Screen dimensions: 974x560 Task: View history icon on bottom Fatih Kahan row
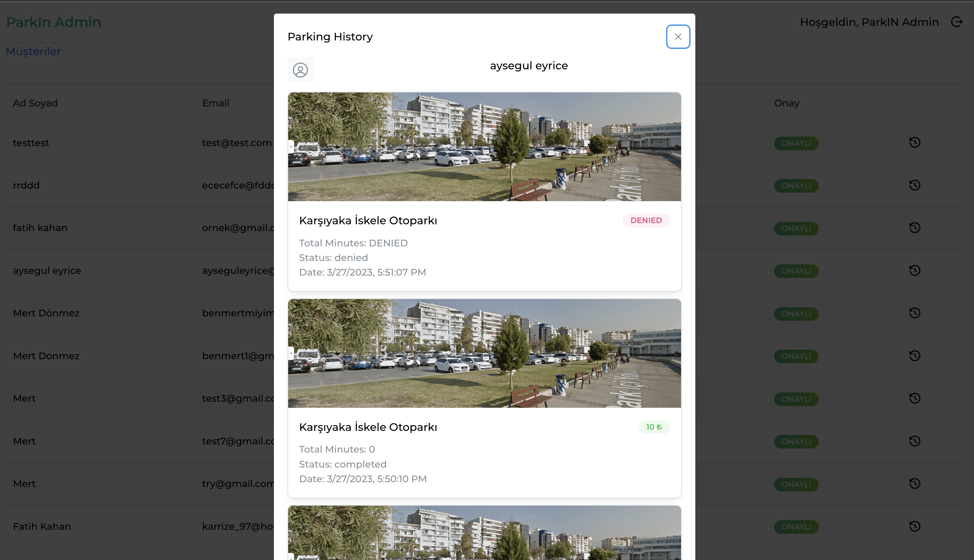(915, 527)
